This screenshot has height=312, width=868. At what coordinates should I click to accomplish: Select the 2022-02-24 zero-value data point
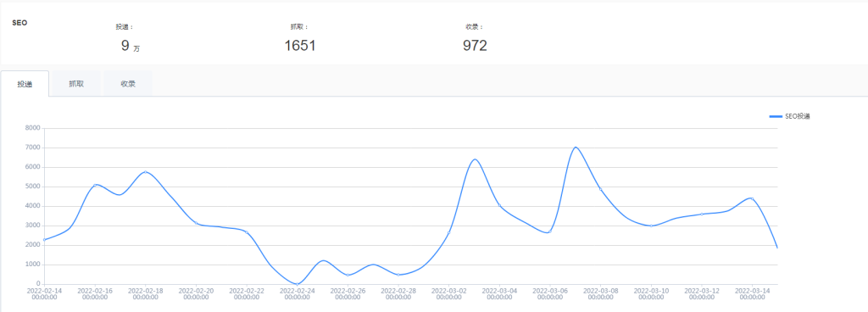click(298, 284)
